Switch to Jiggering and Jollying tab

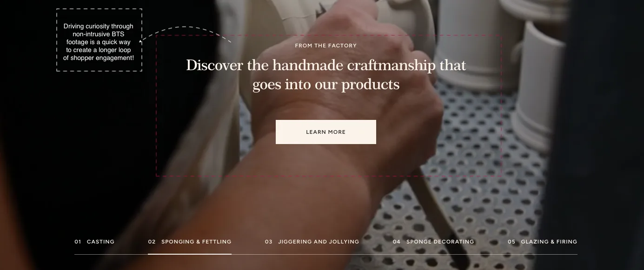[312, 242]
